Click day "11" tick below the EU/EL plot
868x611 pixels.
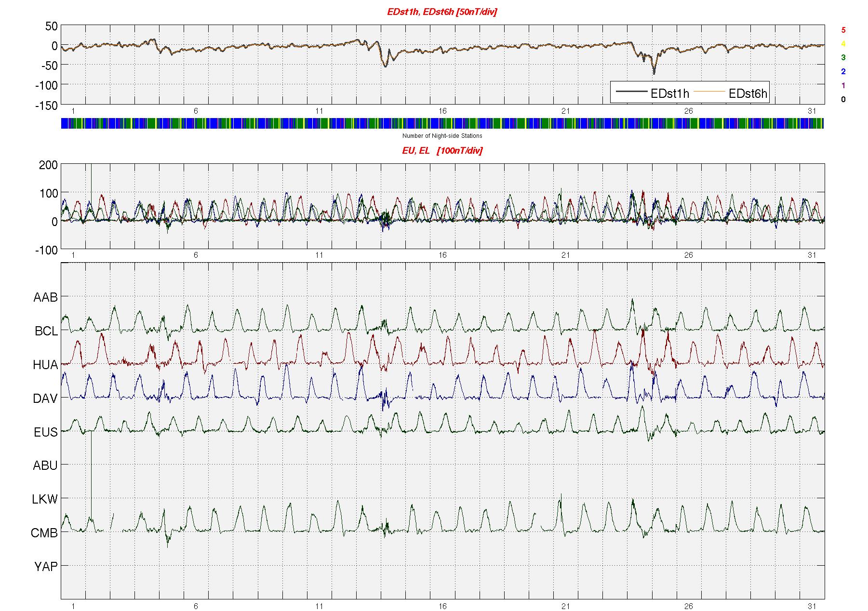tap(319, 255)
